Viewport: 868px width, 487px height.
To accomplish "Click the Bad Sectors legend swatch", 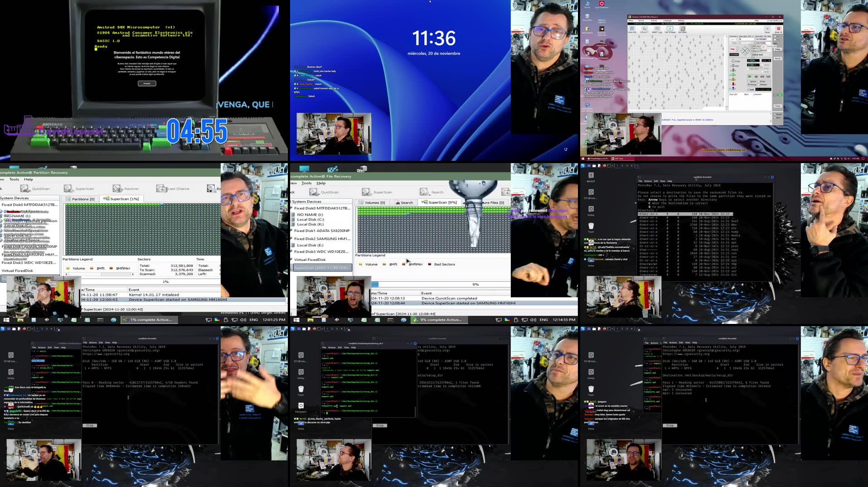I will point(430,264).
